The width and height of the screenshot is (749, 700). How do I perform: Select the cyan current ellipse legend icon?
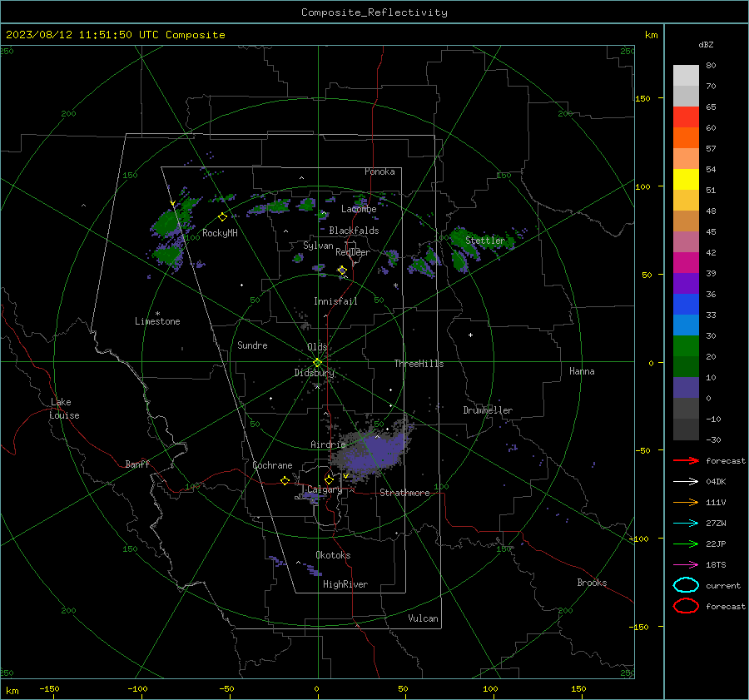click(686, 585)
